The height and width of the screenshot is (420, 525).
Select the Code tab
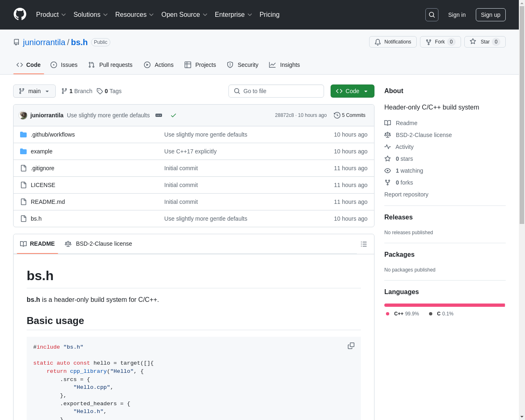(x=28, y=65)
